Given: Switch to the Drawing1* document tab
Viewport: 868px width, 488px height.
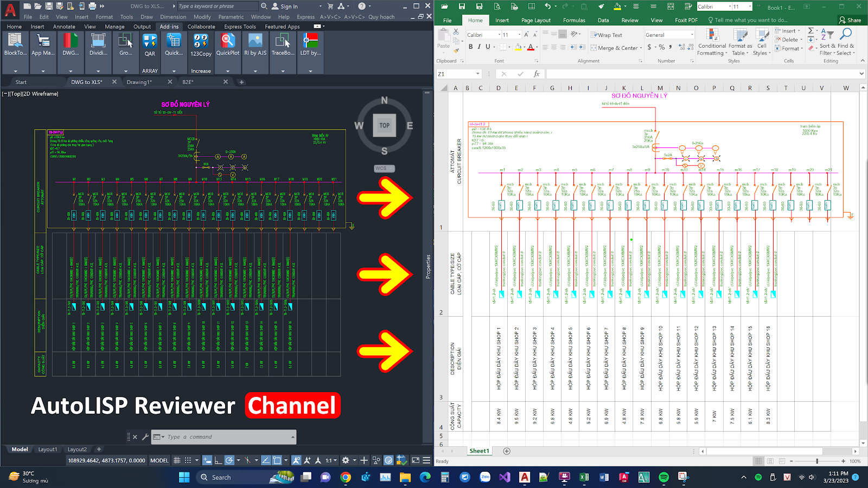Looking at the screenshot, I should point(139,82).
